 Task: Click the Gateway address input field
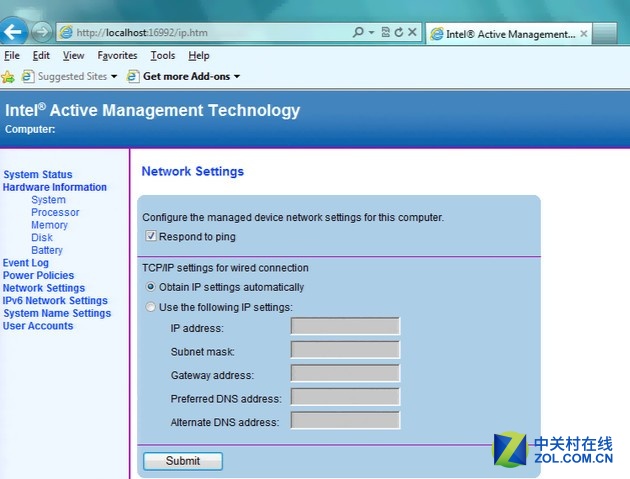point(345,373)
